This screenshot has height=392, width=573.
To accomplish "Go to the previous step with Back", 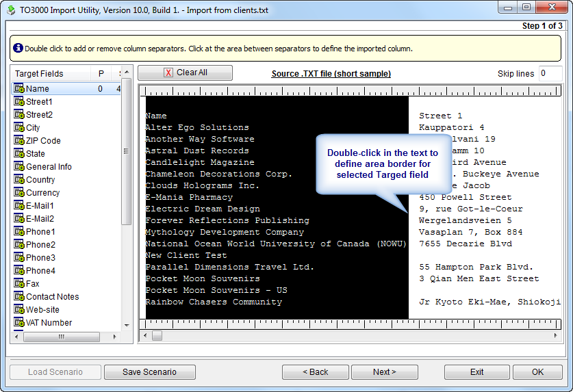I will (x=316, y=372).
